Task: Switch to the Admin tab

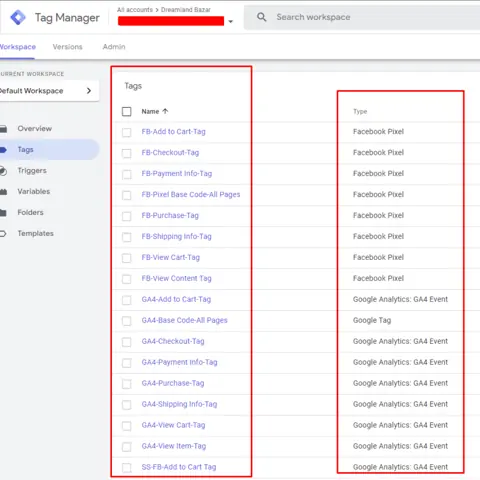Action: click(x=114, y=47)
